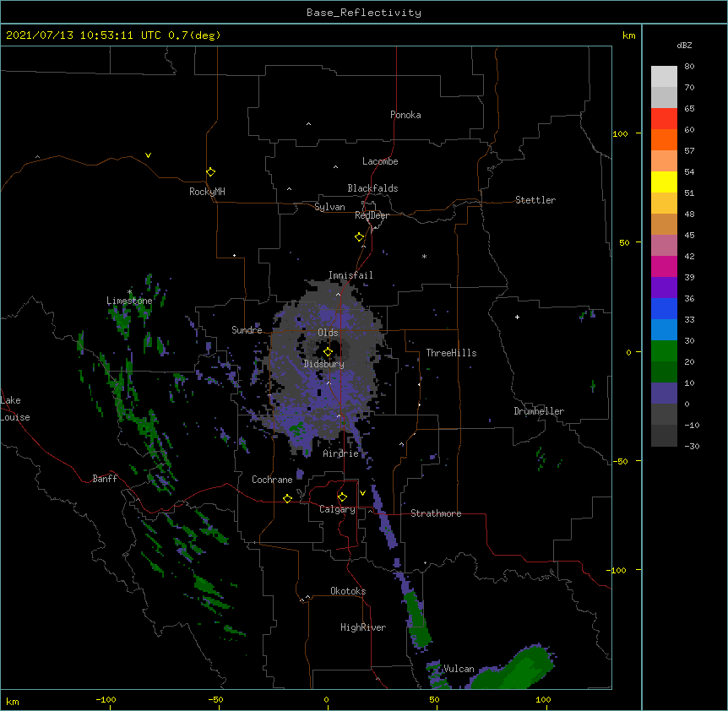
Task: Pick the blue swatch between 36 and 33 dBZ
Action: 664,309
